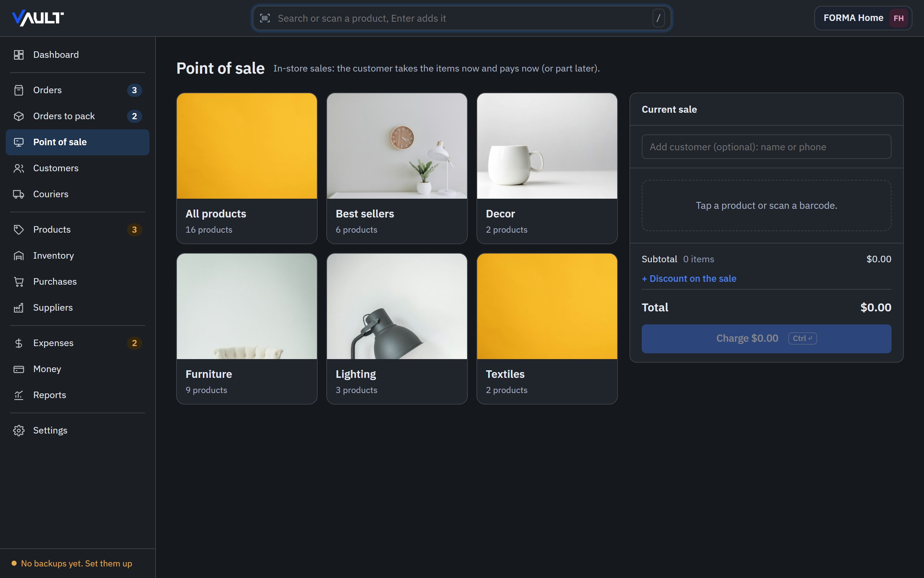
Task: Open Suppliers from the sidebar
Action: pyautogui.click(x=78, y=308)
